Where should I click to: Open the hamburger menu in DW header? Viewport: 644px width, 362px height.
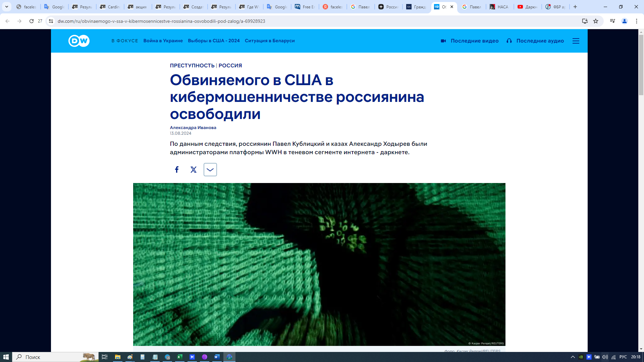pos(576,41)
